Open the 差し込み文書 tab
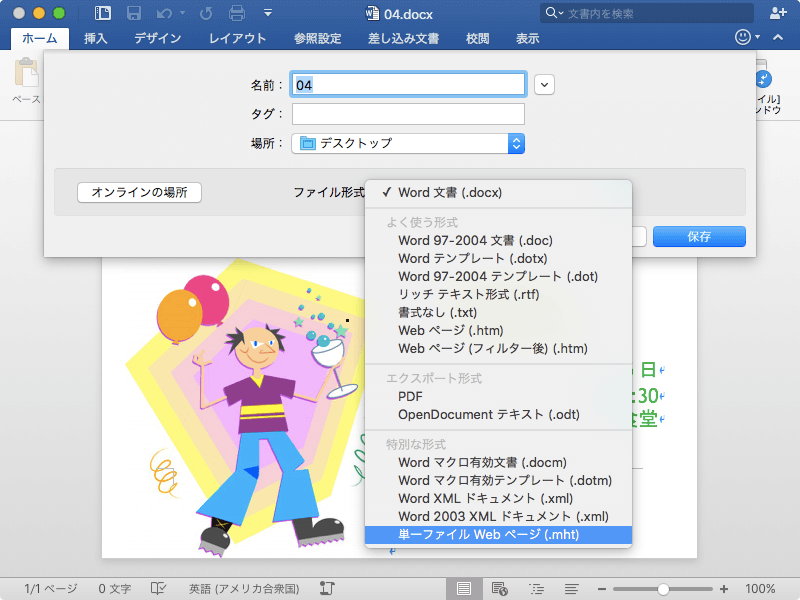The width and height of the screenshot is (800, 600). (403, 38)
